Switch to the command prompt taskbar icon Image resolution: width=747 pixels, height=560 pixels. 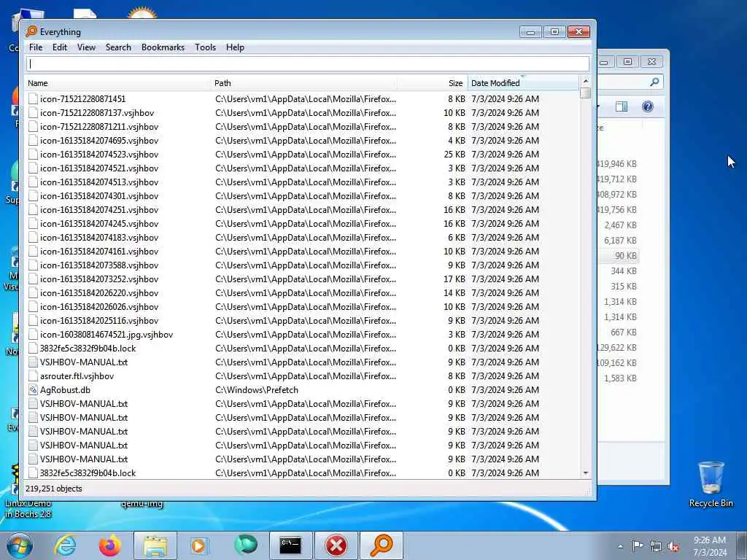click(x=290, y=545)
